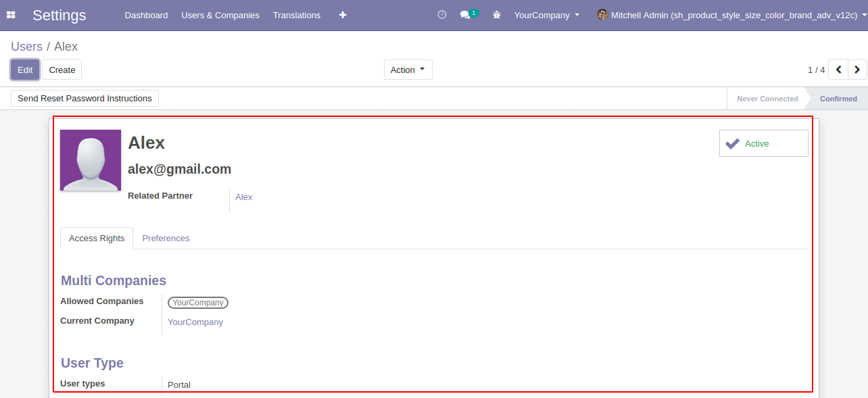This screenshot has width=868, height=398.
Task: Click the plus icon in top menu
Action: (343, 15)
